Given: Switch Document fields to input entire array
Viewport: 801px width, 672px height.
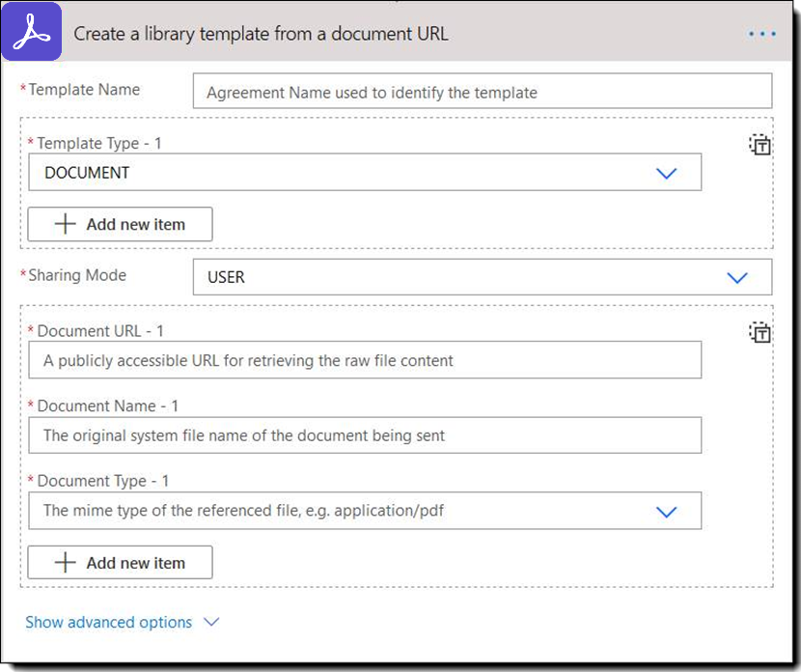Looking at the screenshot, I should [x=760, y=331].
